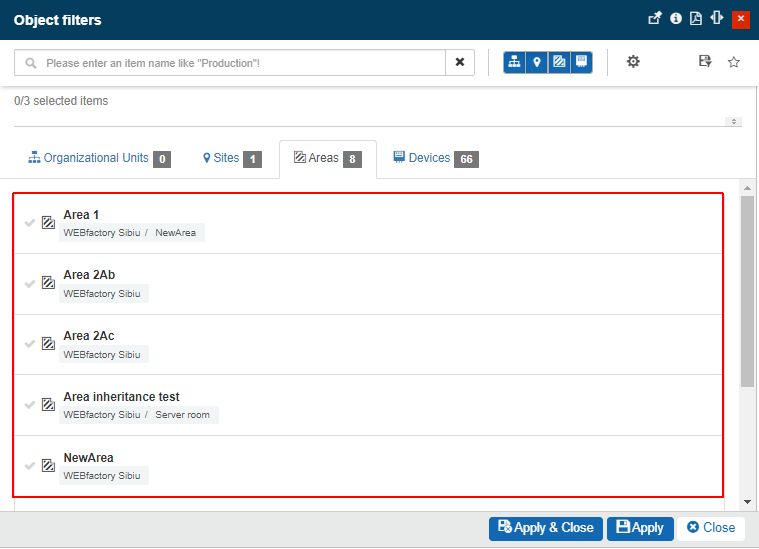Image resolution: width=759 pixels, height=549 pixels.
Task: Toggle the areas filter button in toolbar
Action: [559, 62]
